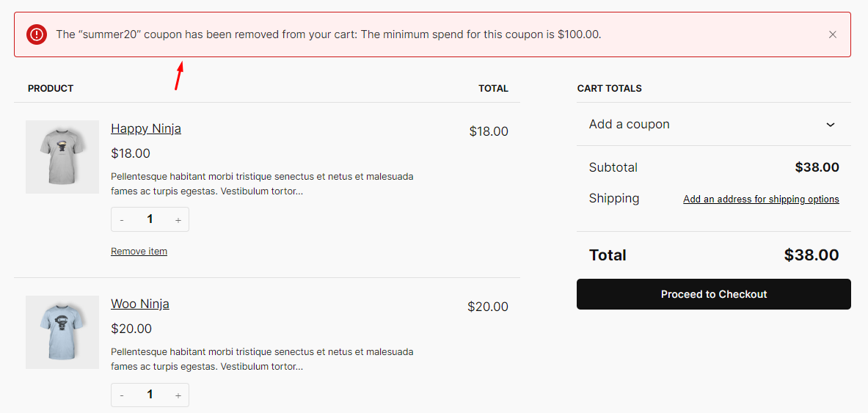Screen dimensions: 868x413
Task: Click Add an address for shipping options
Action: (x=761, y=200)
